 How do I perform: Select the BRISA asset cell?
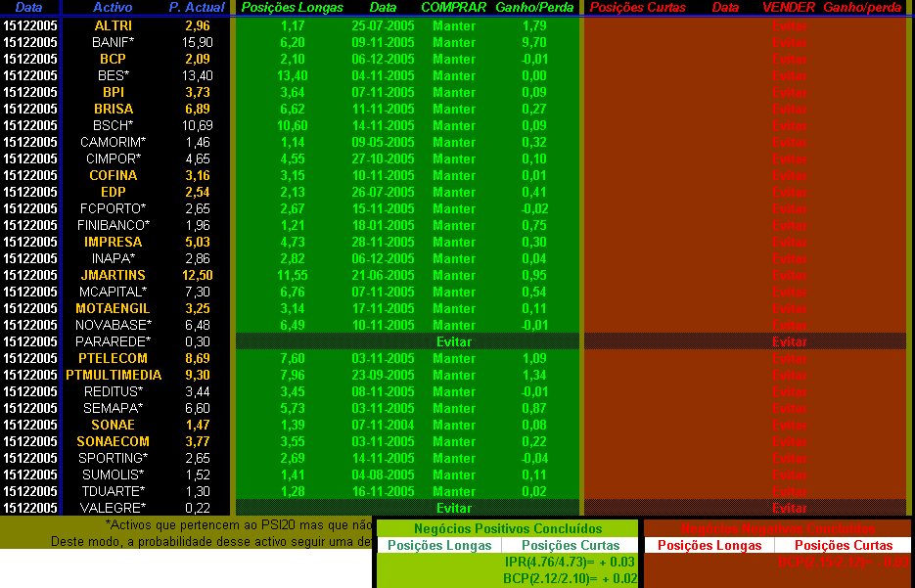point(113,109)
